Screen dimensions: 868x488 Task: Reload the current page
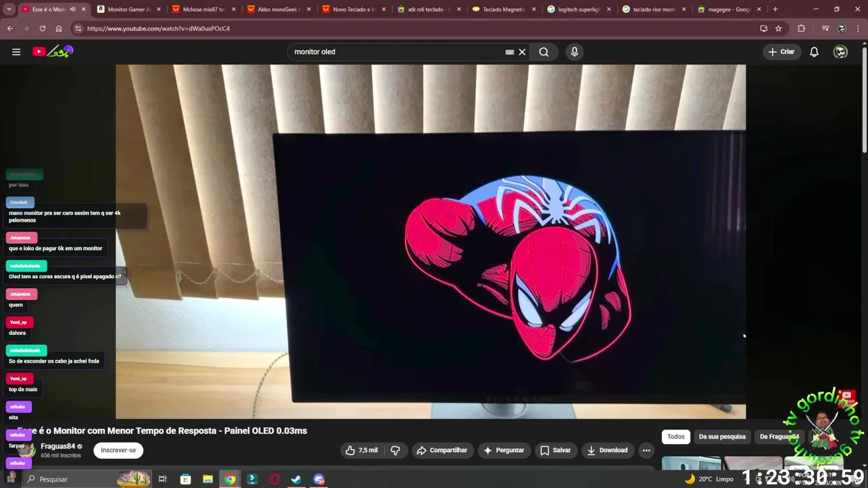(x=43, y=28)
